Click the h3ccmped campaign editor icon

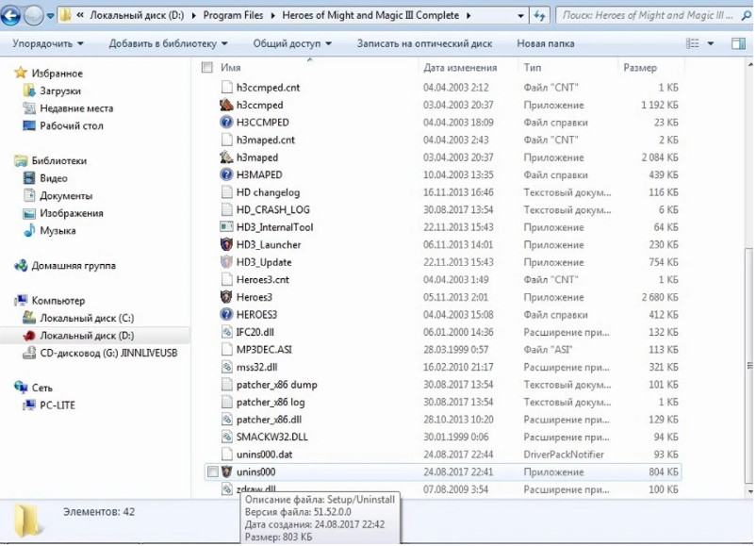point(226,106)
